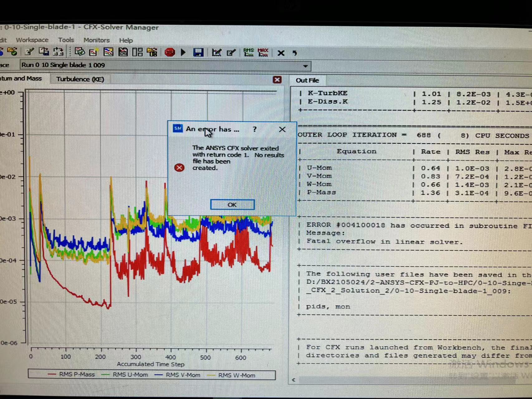This screenshot has width=532, height=399.
Task: Click the help question mark in error dialog
Action: click(x=255, y=129)
